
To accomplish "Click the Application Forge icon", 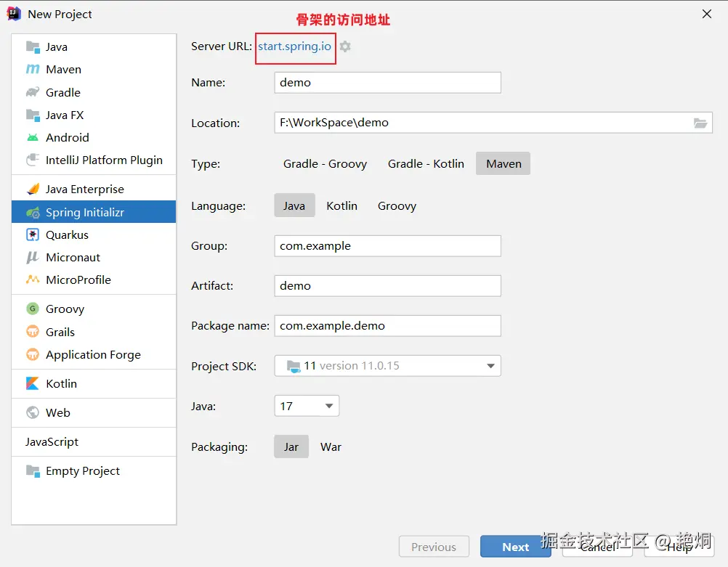I will (33, 354).
